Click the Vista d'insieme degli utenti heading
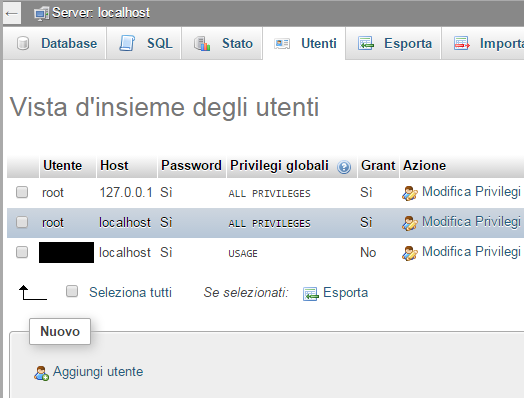524x398 pixels. tap(164, 107)
